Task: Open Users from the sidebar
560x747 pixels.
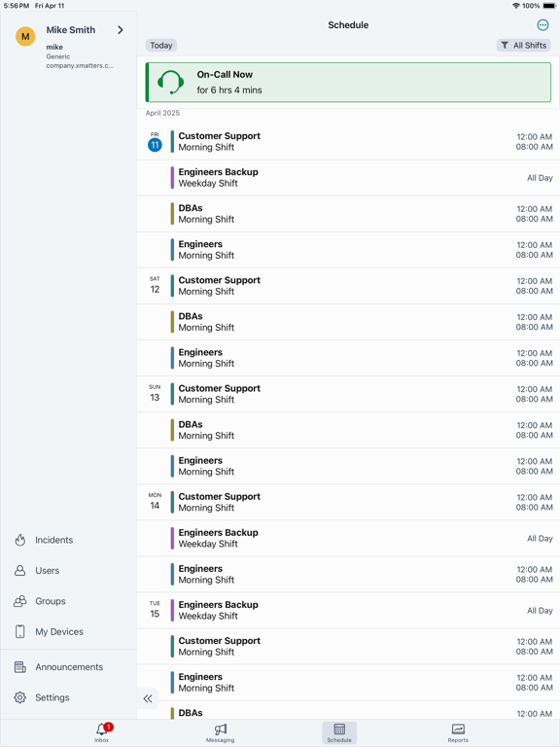Action: 47,570
